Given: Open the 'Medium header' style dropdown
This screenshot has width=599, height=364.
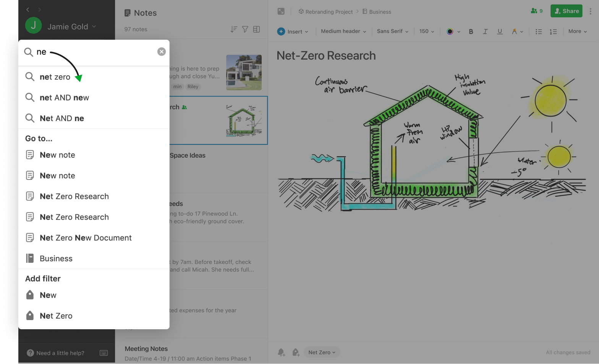Looking at the screenshot, I should pos(343,31).
